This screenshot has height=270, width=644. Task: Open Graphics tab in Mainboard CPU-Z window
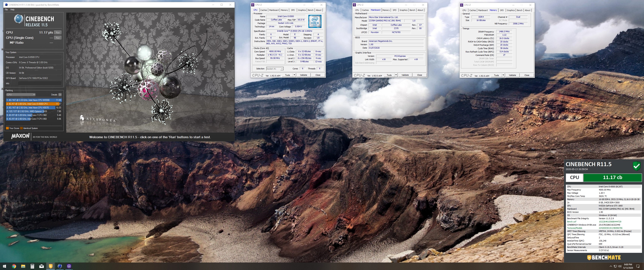pyautogui.click(x=403, y=10)
